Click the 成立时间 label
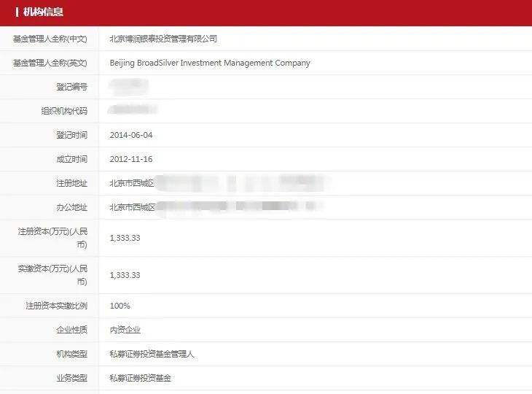 [x=71, y=159]
